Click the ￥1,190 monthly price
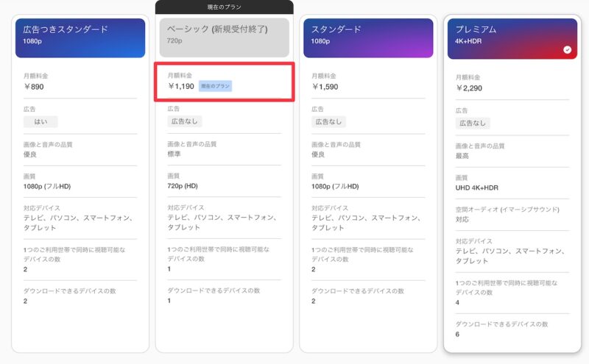The width and height of the screenshot is (589, 364). click(180, 87)
